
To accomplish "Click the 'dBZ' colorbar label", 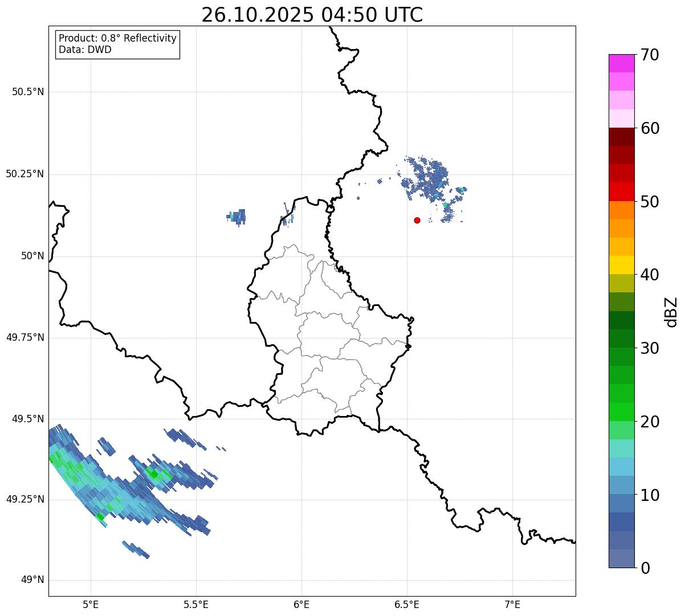I will 671,312.
